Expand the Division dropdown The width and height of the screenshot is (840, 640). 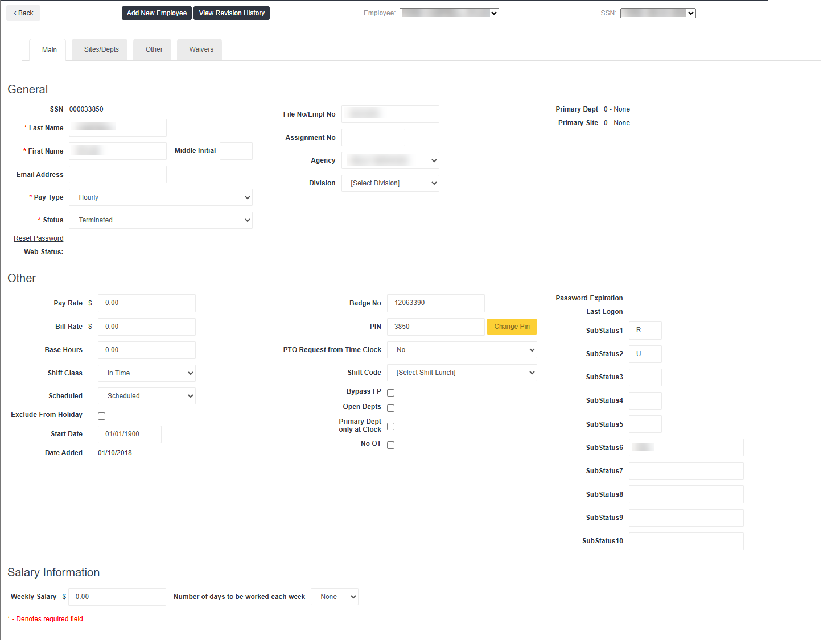[x=390, y=183]
